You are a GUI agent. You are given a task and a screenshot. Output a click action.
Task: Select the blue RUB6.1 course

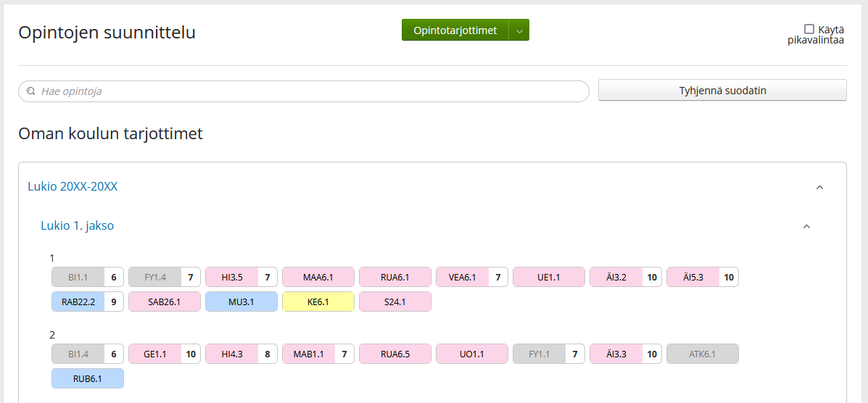[88, 378]
